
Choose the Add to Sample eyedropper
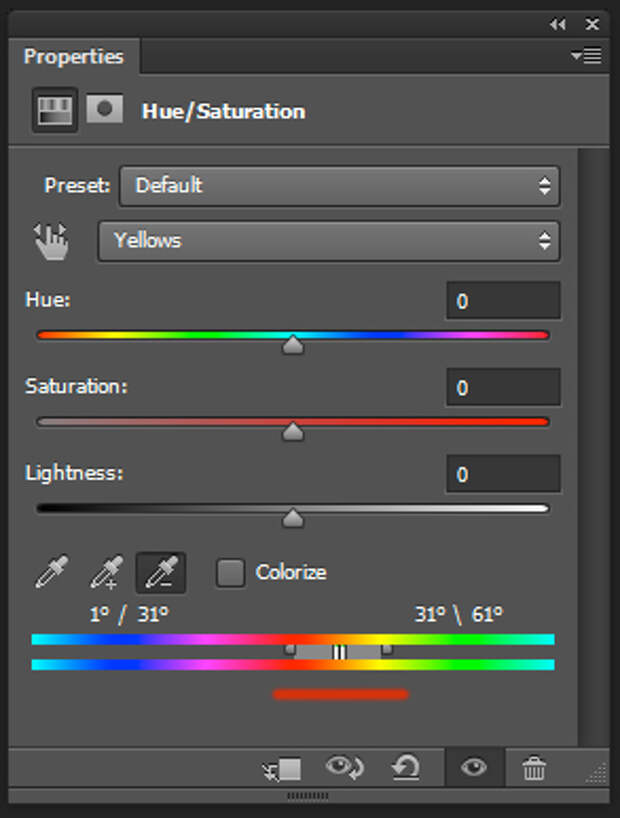click(x=107, y=572)
